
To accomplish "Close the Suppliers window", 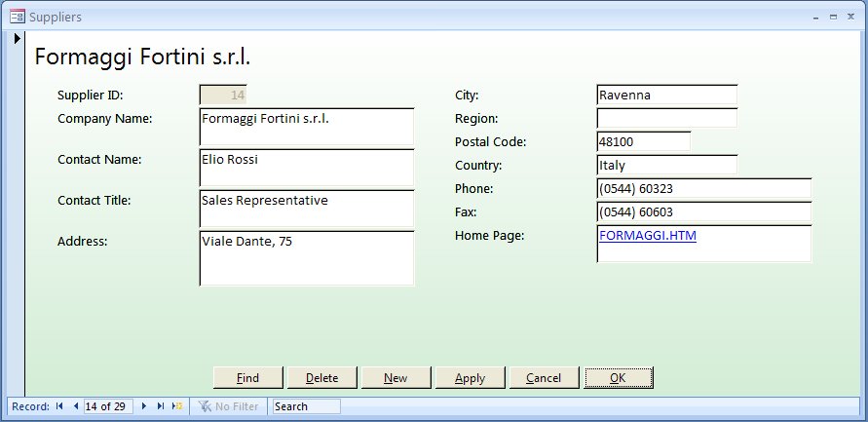I will click(x=850, y=17).
